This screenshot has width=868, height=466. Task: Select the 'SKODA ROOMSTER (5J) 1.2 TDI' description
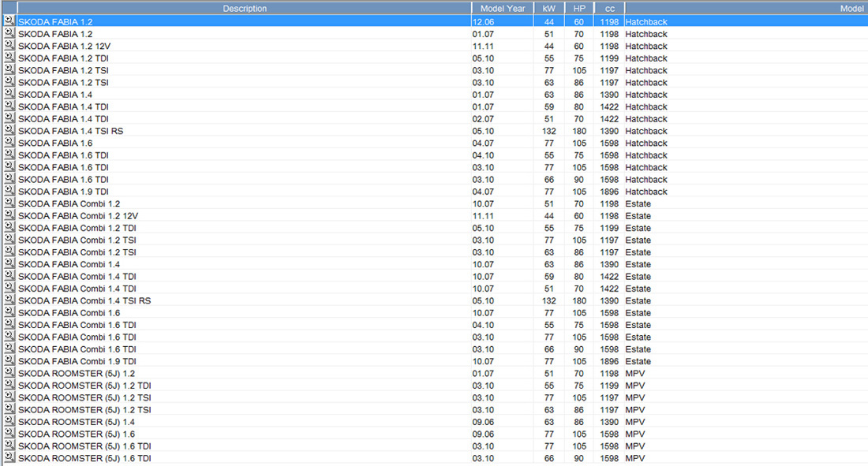[x=84, y=386]
